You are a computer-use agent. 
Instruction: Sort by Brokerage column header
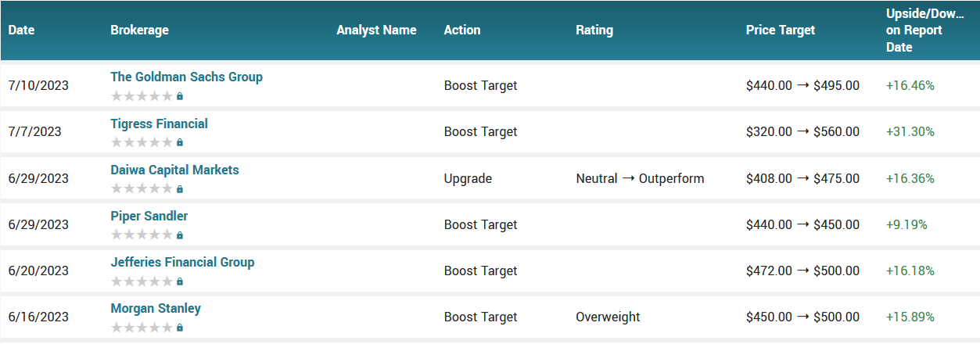[x=140, y=30]
